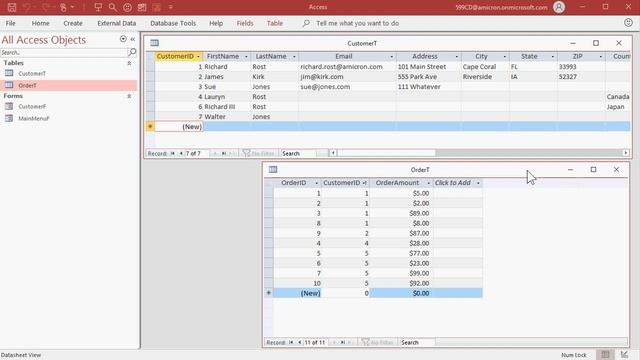Open OrderAmount column dropdown in OrderT
The height and width of the screenshot is (360, 640).
click(x=429, y=183)
